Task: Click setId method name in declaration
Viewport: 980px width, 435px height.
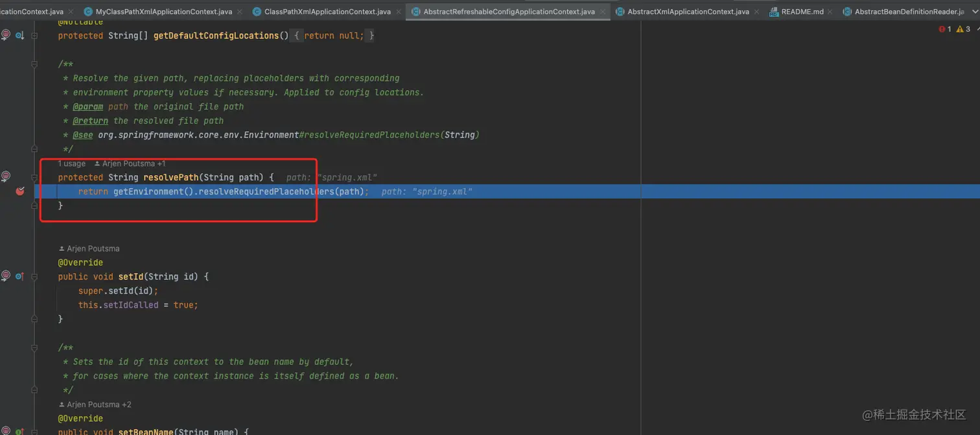Action: tap(131, 276)
